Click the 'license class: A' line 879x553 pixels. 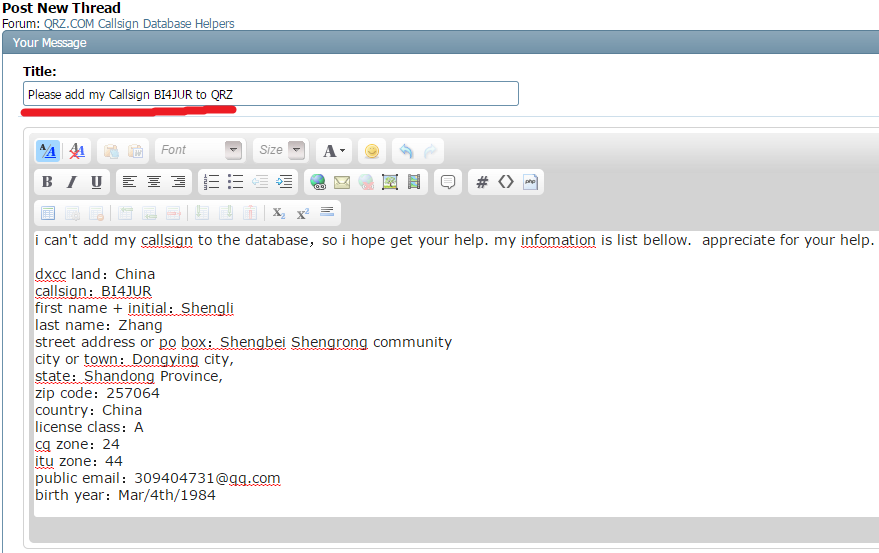click(89, 427)
